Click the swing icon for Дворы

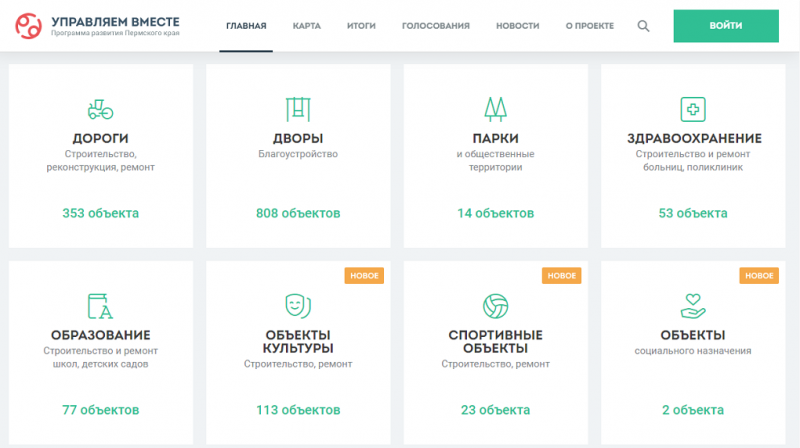[298, 109]
